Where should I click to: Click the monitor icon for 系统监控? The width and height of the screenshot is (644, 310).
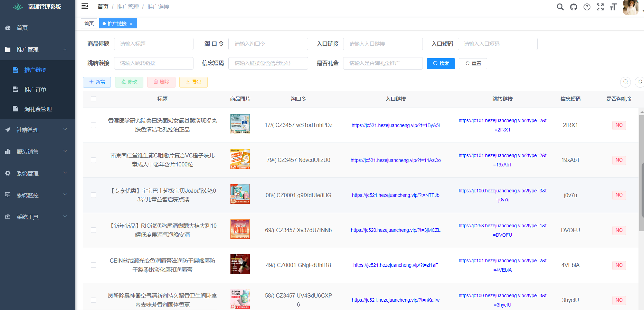click(8, 195)
